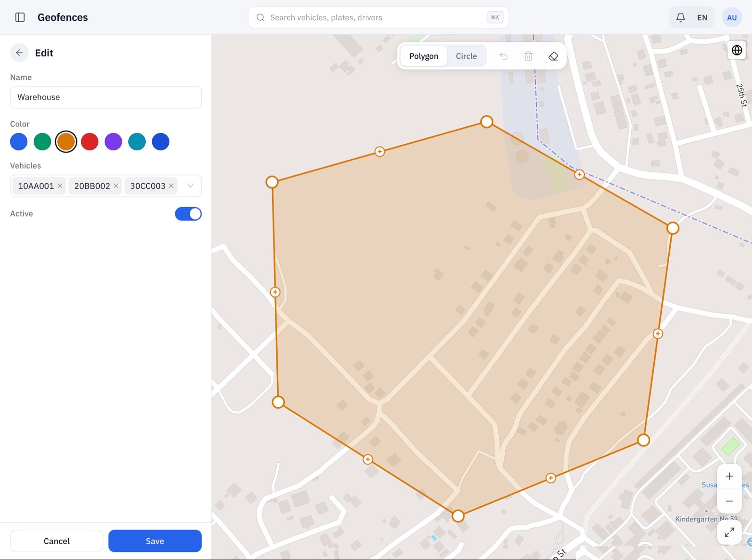The image size is (752, 560).
Task: Toggle the Active switch off
Action: click(x=188, y=214)
